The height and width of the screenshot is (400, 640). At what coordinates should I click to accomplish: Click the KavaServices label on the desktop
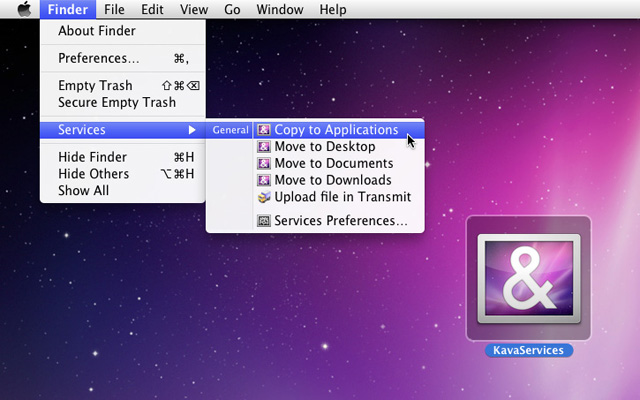coord(528,351)
